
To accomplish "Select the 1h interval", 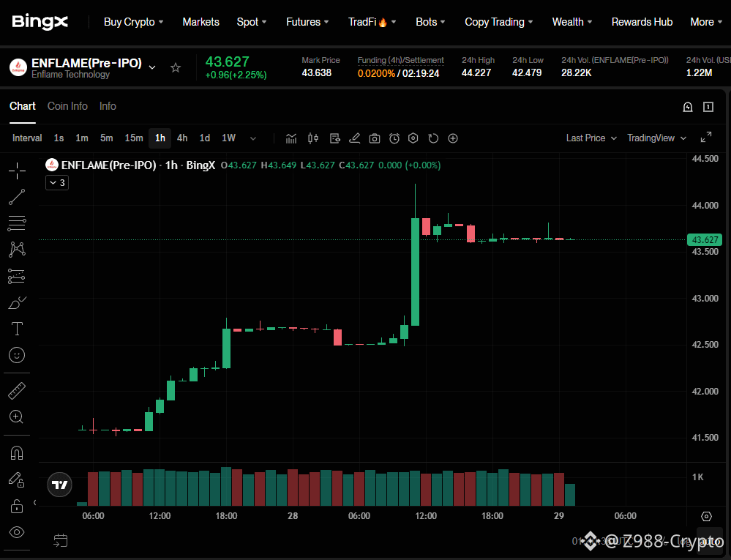I will [x=160, y=138].
